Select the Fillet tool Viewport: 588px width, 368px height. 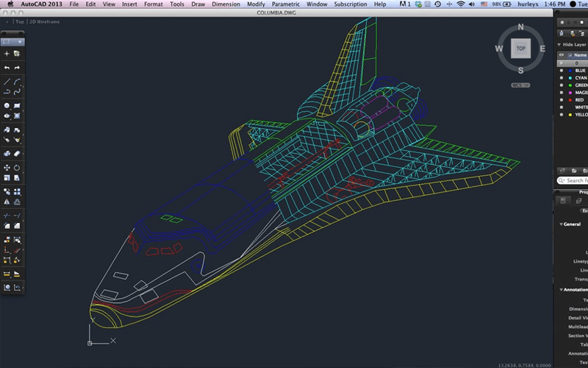7,226
